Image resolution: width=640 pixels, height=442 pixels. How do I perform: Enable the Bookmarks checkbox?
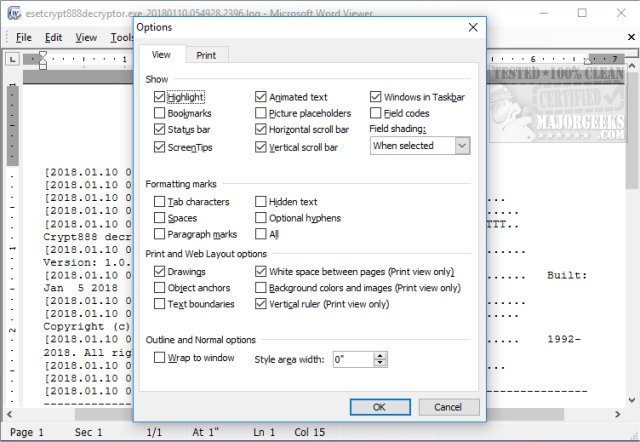pos(159,113)
